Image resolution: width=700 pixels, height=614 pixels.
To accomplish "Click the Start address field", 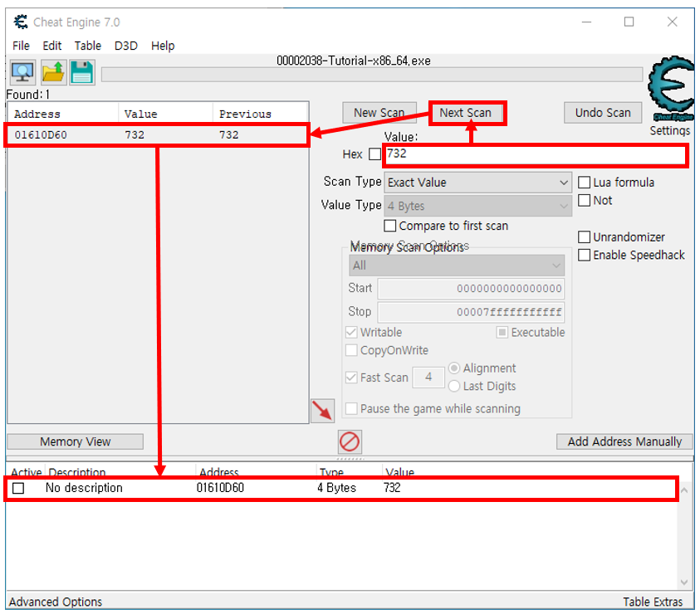I will tap(471, 289).
